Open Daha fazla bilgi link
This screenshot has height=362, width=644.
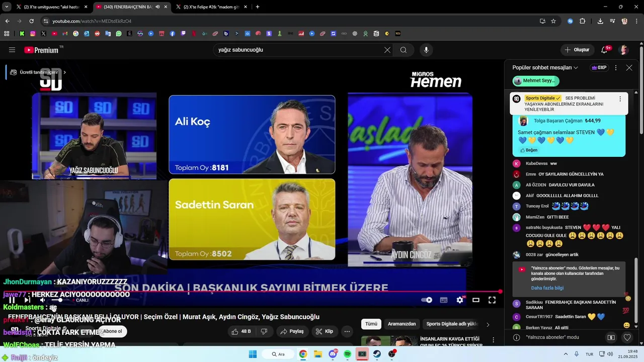pyautogui.click(x=547, y=288)
